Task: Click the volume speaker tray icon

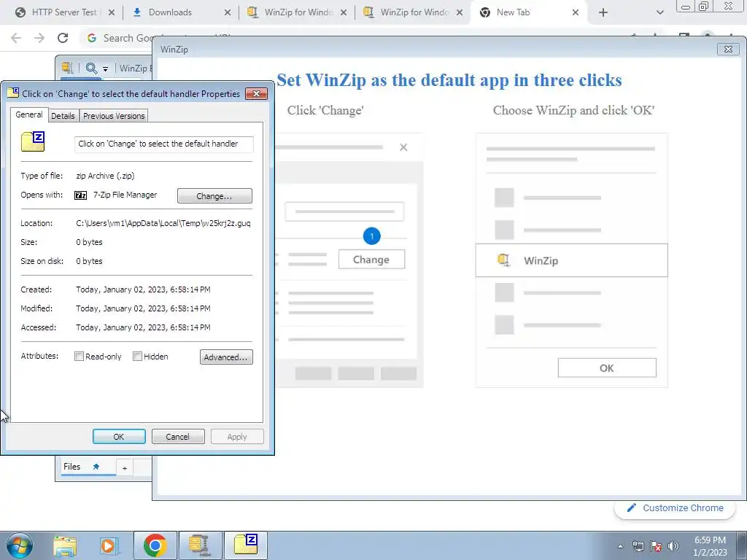Action: (x=673, y=547)
